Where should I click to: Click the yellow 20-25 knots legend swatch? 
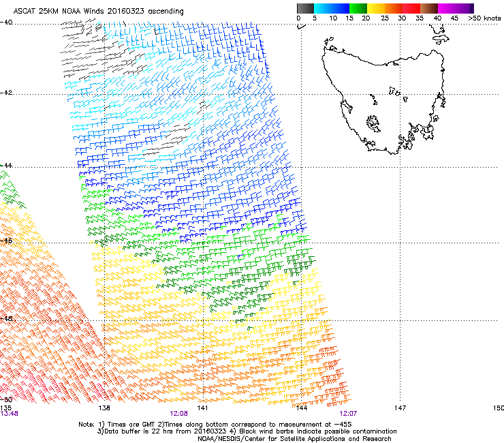pos(376,8)
